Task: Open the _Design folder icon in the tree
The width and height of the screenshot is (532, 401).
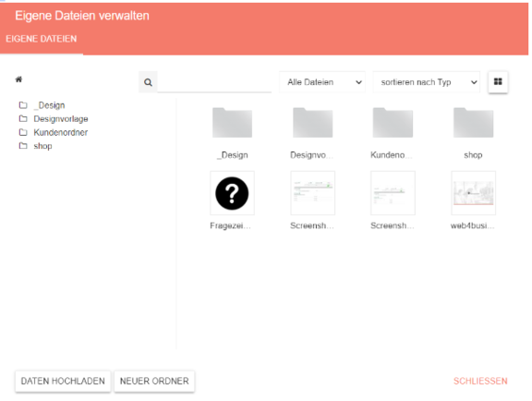Action: 23,105
